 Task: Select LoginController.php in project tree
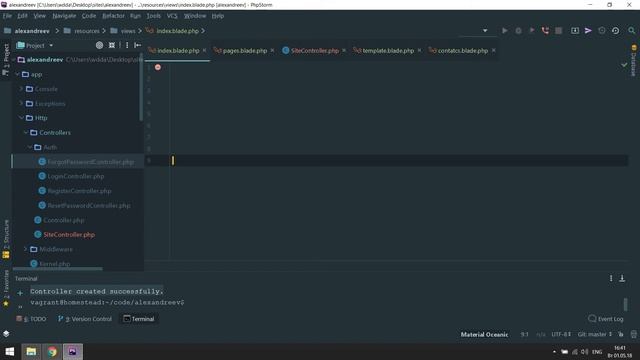click(x=76, y=176)
